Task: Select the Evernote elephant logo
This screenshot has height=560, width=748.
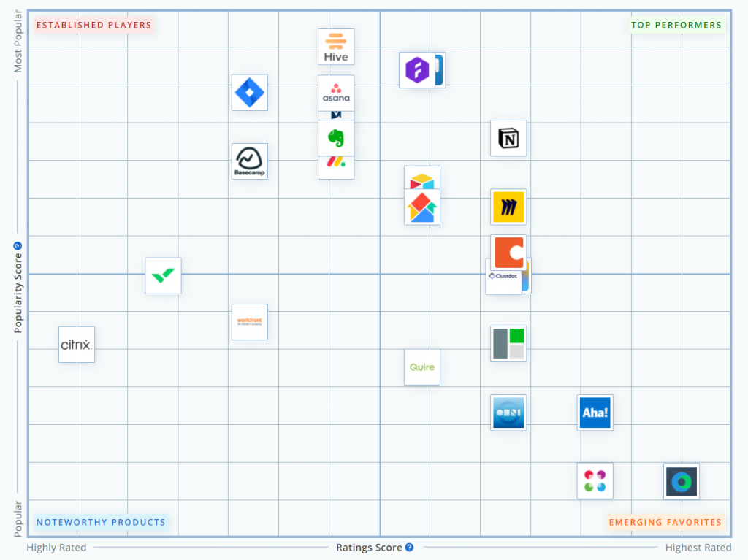Action: point(336,138)
